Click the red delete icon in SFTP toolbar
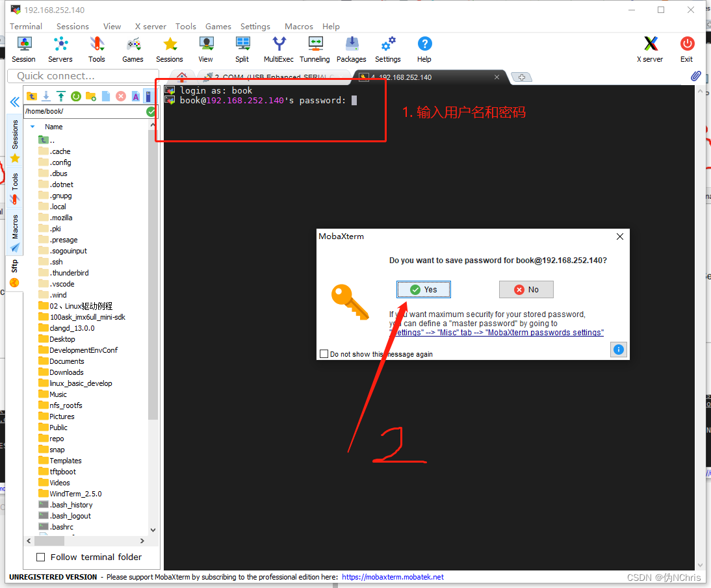This screenshot has width=711, height=588. tap(121, 96)
